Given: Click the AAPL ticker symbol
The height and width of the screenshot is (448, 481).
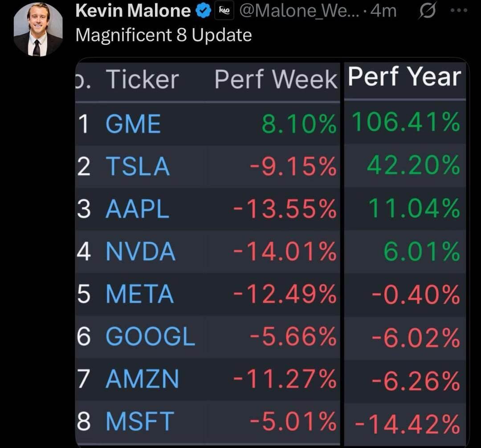Looking at the screenshot, I should (x=137, y=209).
